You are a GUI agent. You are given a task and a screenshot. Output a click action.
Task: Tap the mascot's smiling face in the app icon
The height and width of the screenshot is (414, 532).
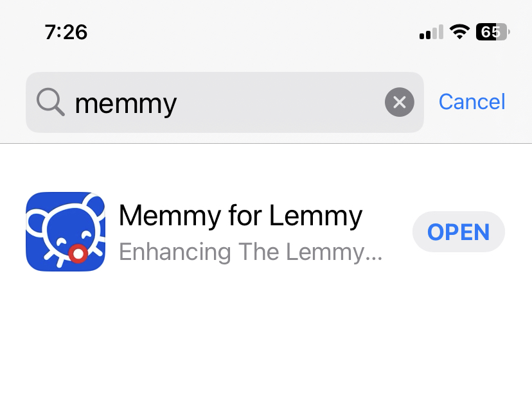pyautogui.click(x=72, y=234)
